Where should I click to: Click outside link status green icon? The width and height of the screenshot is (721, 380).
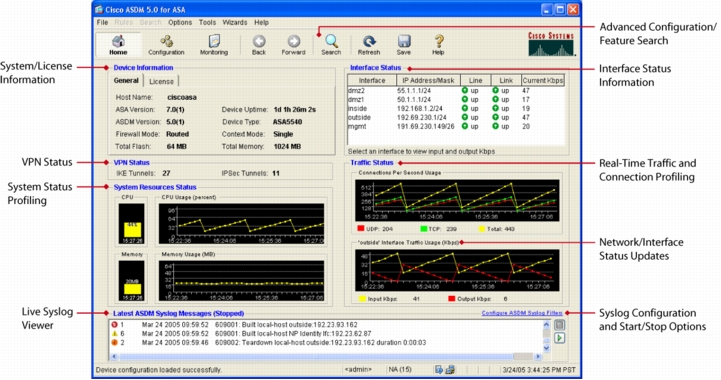point(495,117)
